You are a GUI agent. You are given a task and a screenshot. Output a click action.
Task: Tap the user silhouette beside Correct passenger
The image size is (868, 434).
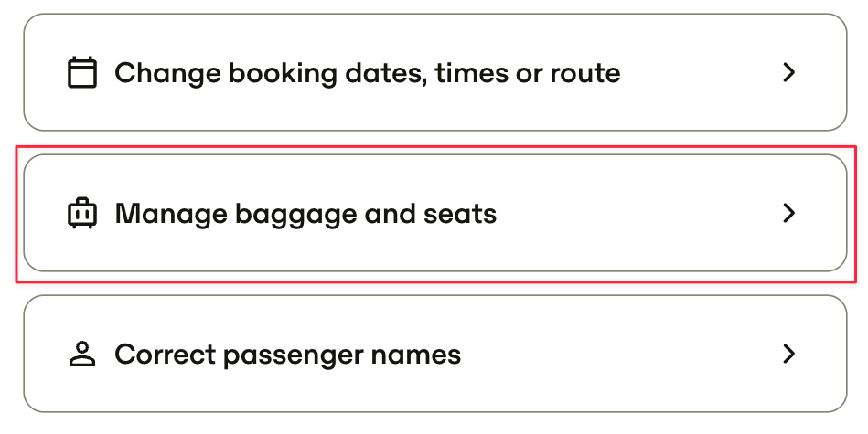[82, 354]
